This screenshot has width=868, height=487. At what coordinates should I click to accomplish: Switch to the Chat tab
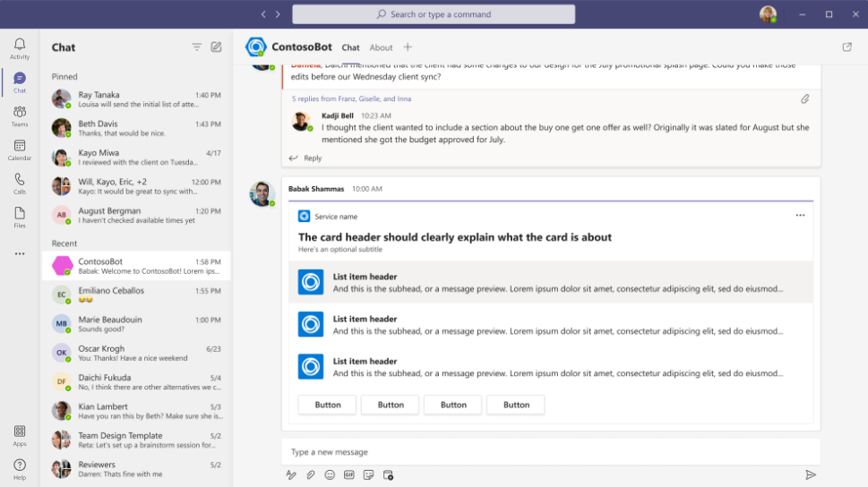[350, 47]
